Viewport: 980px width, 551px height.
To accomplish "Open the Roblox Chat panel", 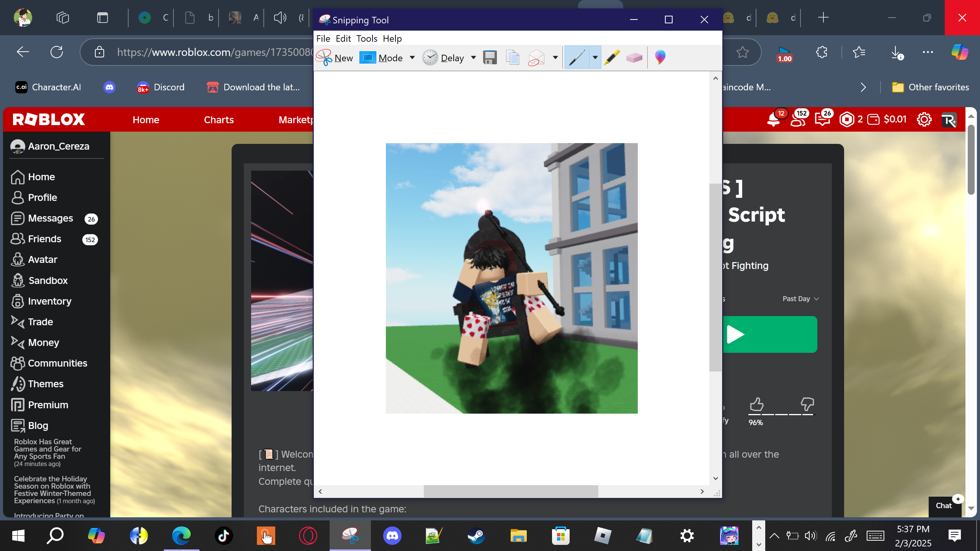I will tap(944, 506).
